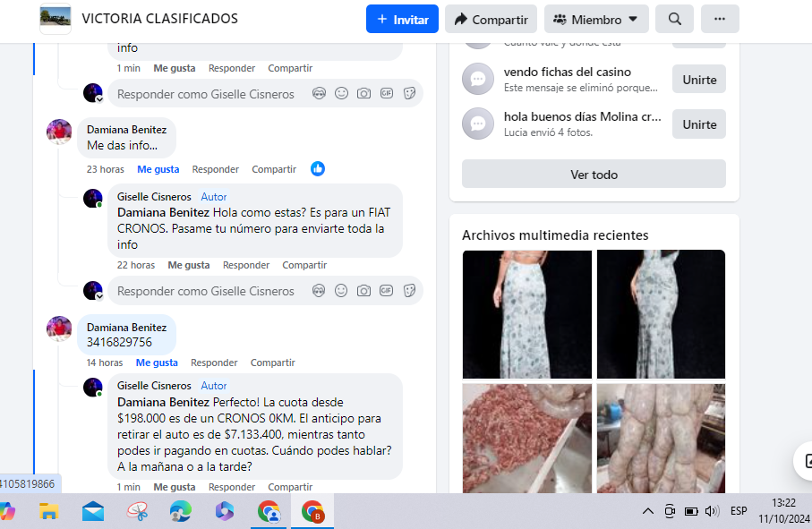Click the avatar sticker icon in the upper reply box
The image size is (812, 529).
click(x=319, y=93)
